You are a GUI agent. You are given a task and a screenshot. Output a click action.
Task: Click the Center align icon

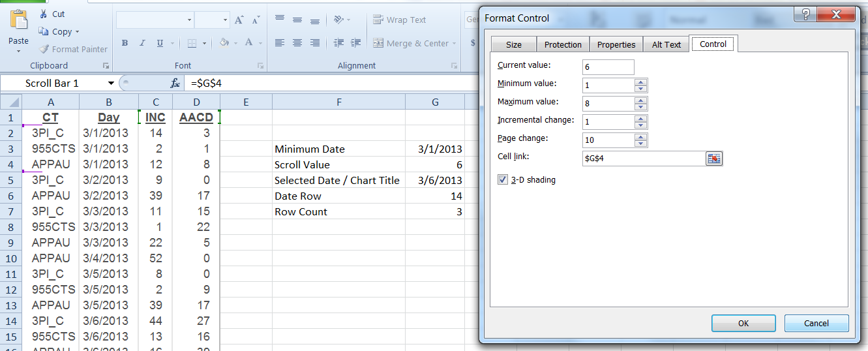pos(297,43)
